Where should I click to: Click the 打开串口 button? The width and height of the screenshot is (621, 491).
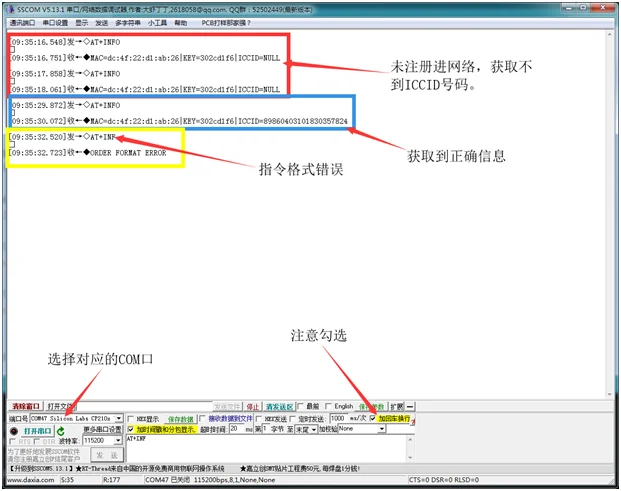pos(37,431)
